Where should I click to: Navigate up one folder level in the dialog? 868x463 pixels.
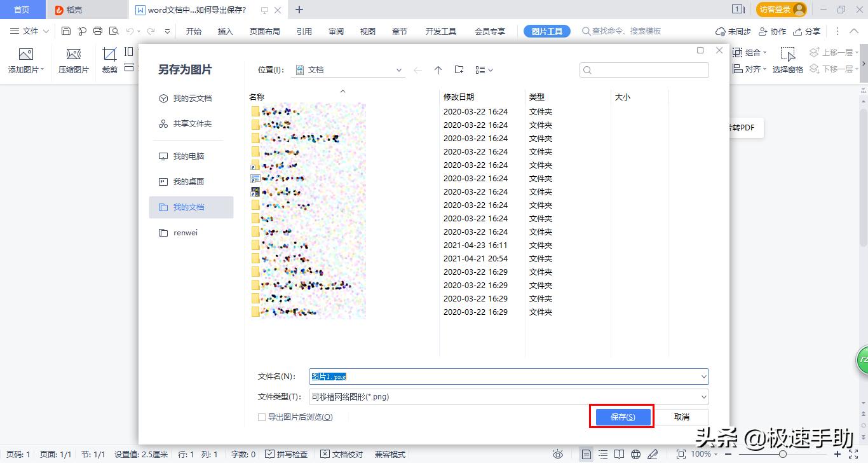coord(438,70)
